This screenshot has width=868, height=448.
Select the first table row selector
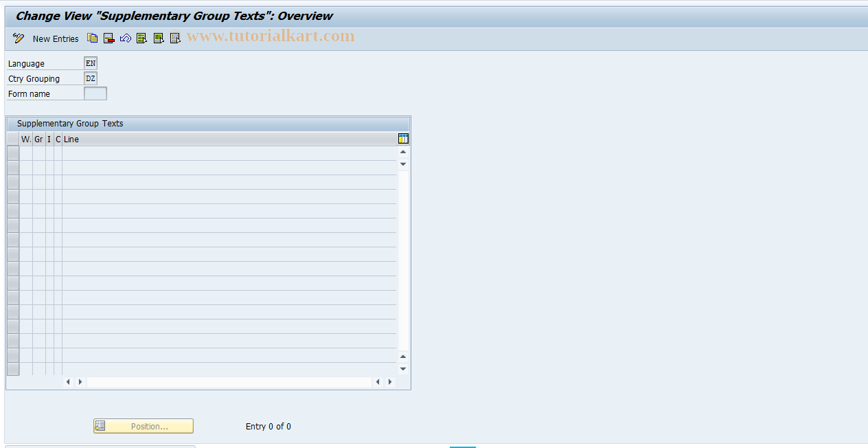pyautogui.click(x=13, y=153)
